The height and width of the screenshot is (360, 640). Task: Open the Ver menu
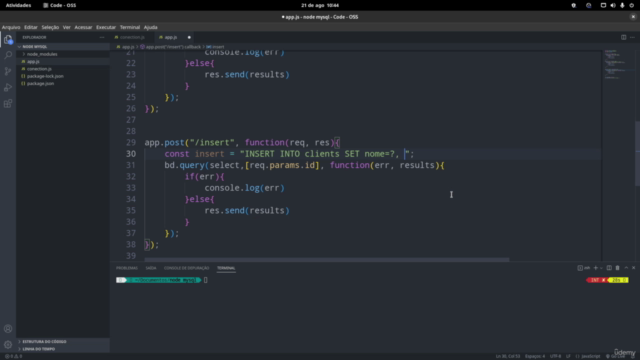tap(67, 27)
